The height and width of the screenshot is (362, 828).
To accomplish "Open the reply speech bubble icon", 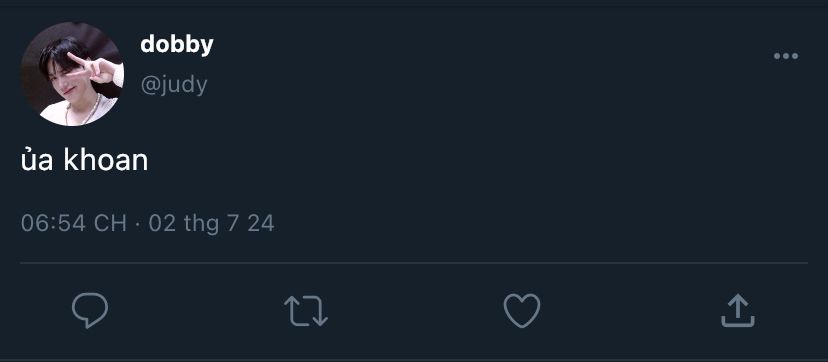I will [x=90, y=310].
